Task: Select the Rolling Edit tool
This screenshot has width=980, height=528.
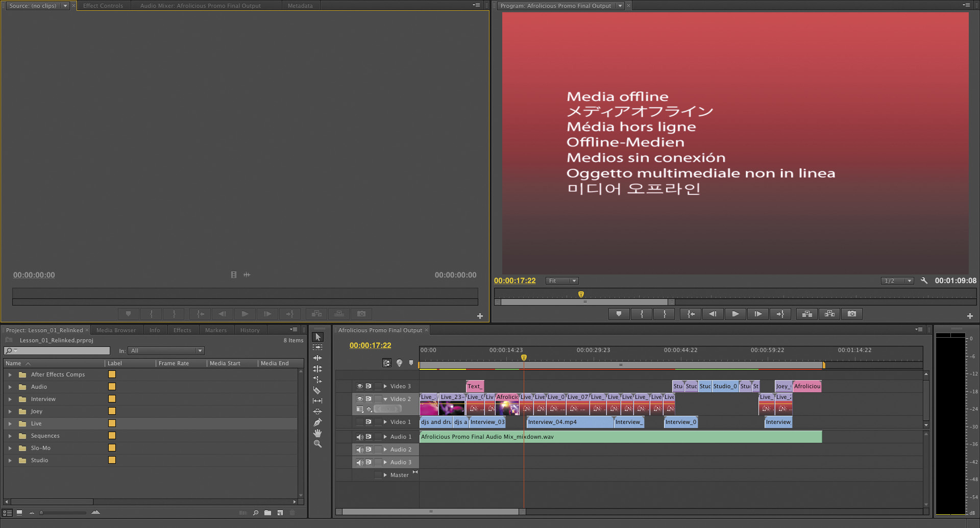Action: pyautogui.click(x=317, y=369)
